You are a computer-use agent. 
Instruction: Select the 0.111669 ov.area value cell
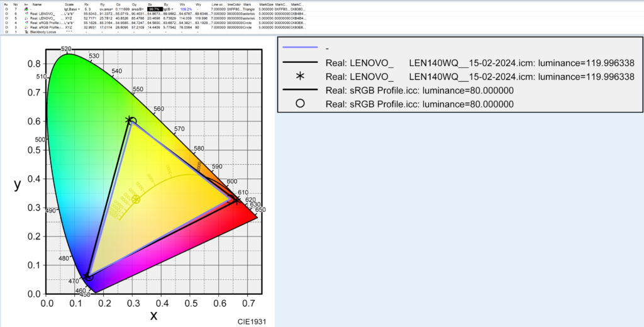click(x=123, y=9)
